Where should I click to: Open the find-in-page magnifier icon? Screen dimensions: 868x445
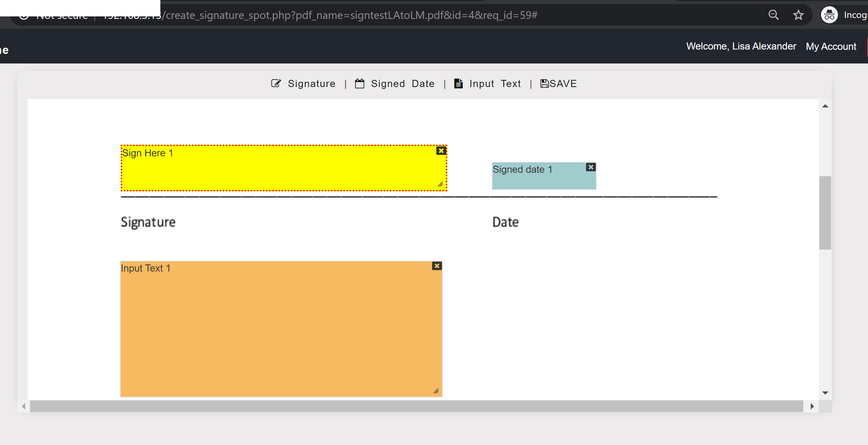(x=774, y=15)
